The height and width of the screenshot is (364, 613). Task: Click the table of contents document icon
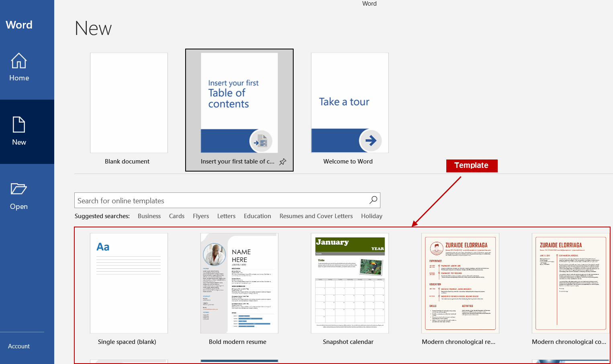point(261,141)
